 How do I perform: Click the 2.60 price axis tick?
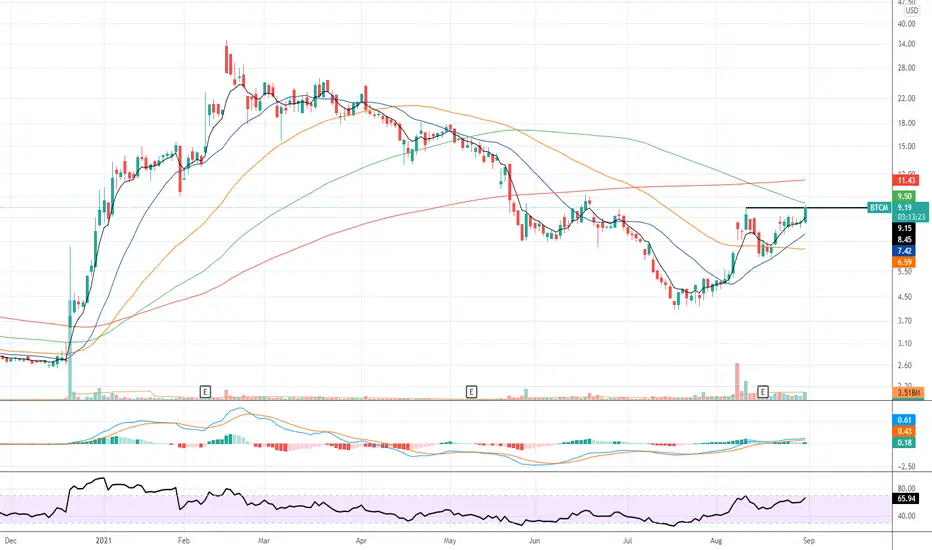pos(905,365)
